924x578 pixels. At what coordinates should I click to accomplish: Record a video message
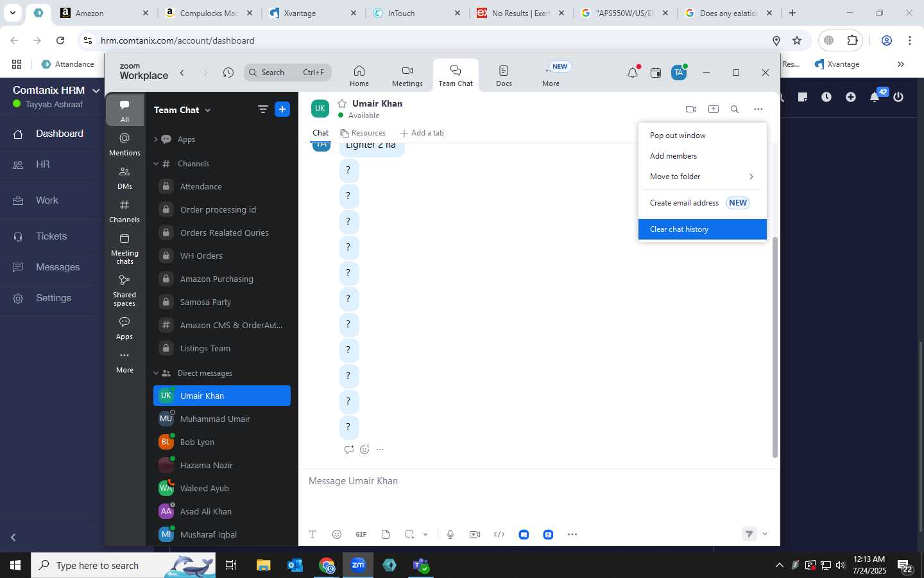coord(475,534)
